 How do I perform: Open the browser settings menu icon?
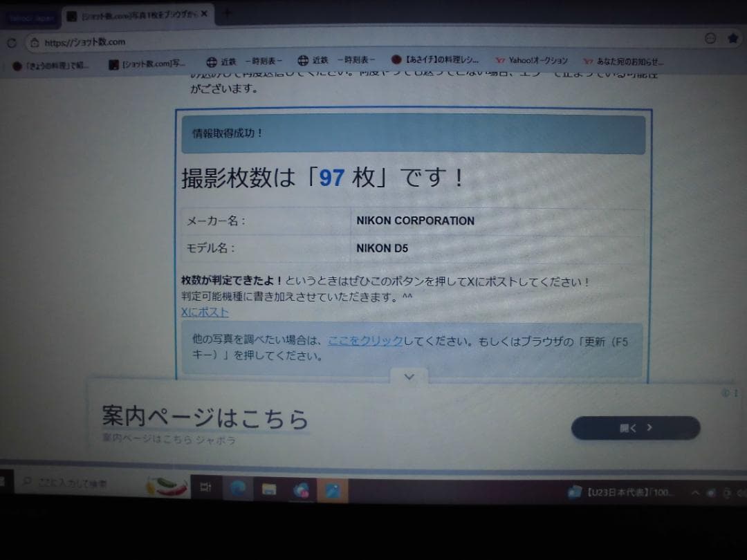710,39
